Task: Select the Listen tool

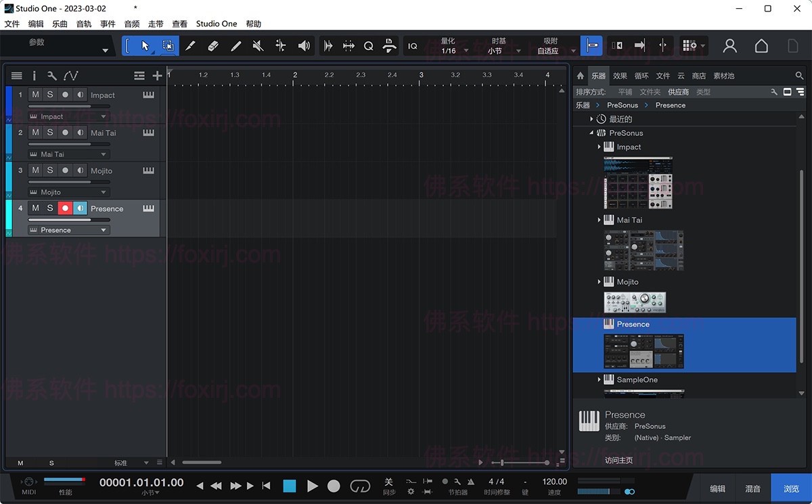Action: [x=303, y=45]
